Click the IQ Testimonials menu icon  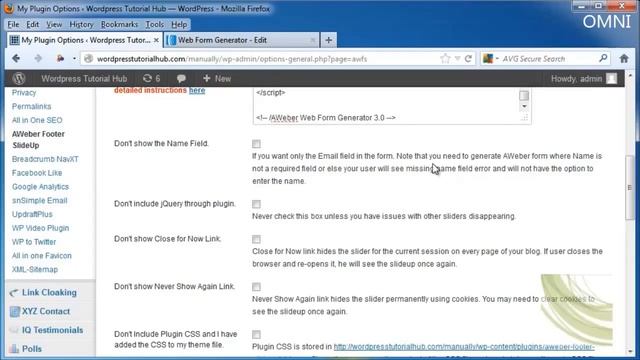(14, 330)
